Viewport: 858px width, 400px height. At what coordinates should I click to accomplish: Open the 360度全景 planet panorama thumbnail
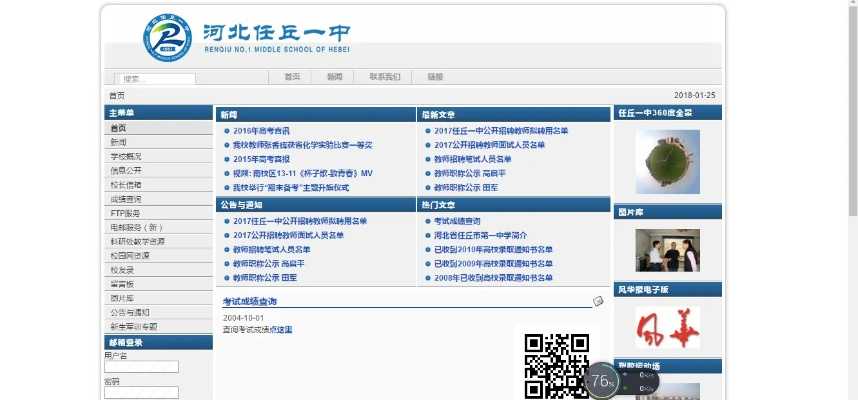point(668,161)
